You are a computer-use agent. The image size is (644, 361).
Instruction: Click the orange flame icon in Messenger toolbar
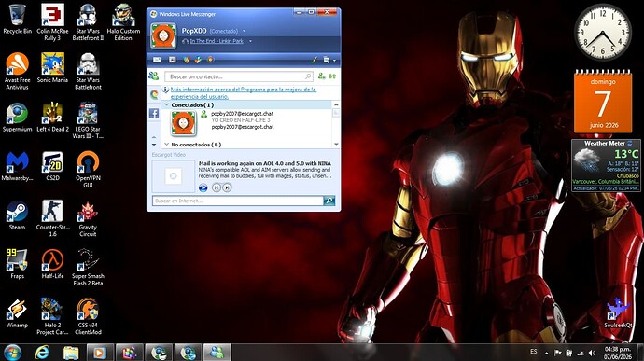187,60
